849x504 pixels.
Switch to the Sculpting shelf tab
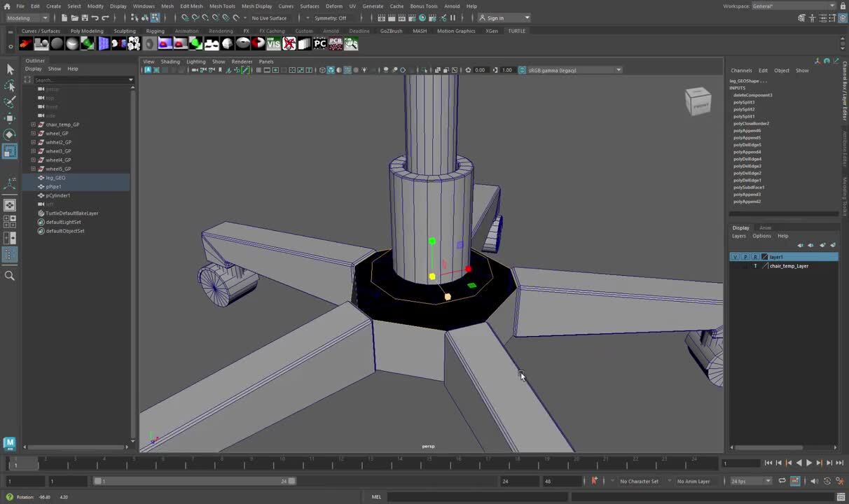point(125,31)
